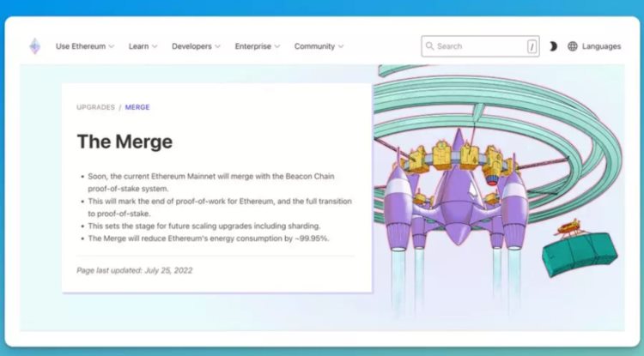Go to the UPGRADES breadcrumb
The image size is (644, 356).
[x=95, y=107]
